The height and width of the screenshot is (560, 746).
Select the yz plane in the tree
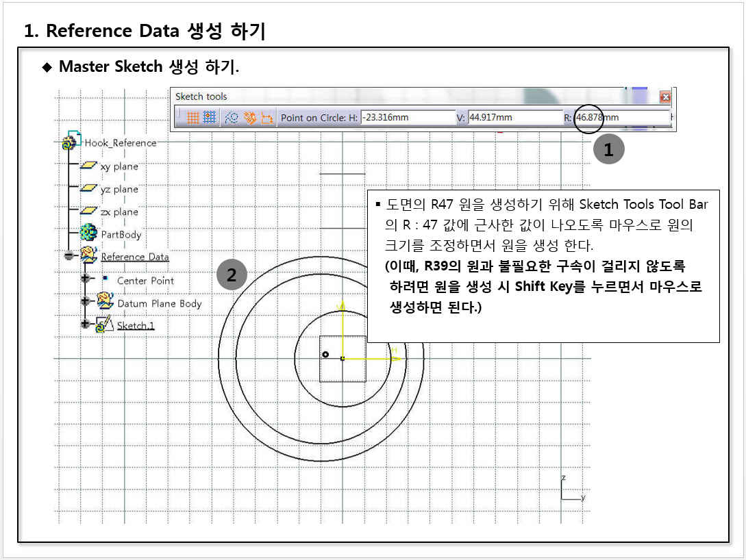119,189
